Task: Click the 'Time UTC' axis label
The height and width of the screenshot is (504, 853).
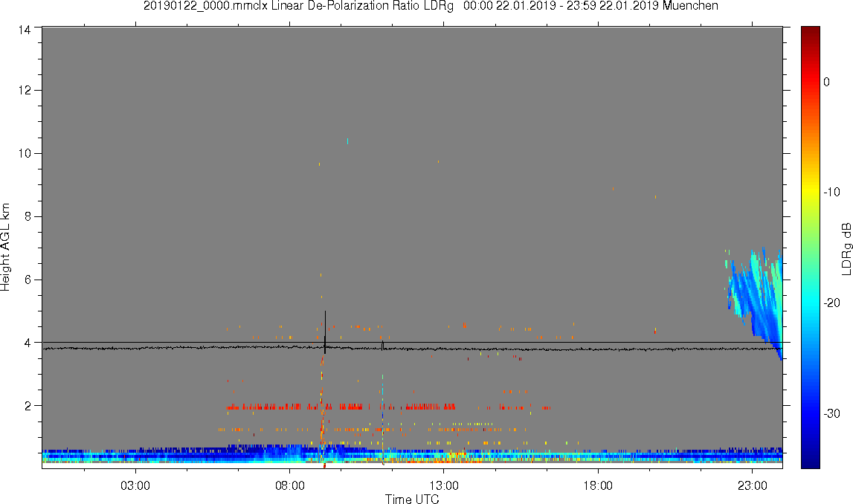Action: [x=412, y=499]
